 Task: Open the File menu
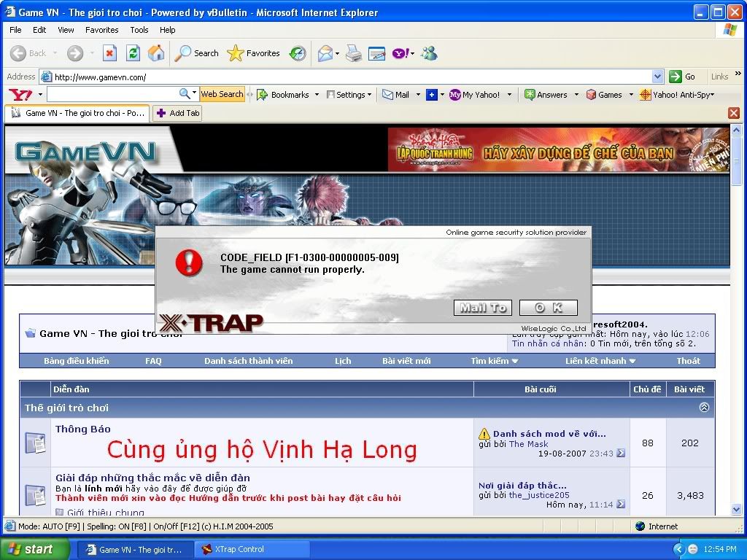click(x=16, y=30)
